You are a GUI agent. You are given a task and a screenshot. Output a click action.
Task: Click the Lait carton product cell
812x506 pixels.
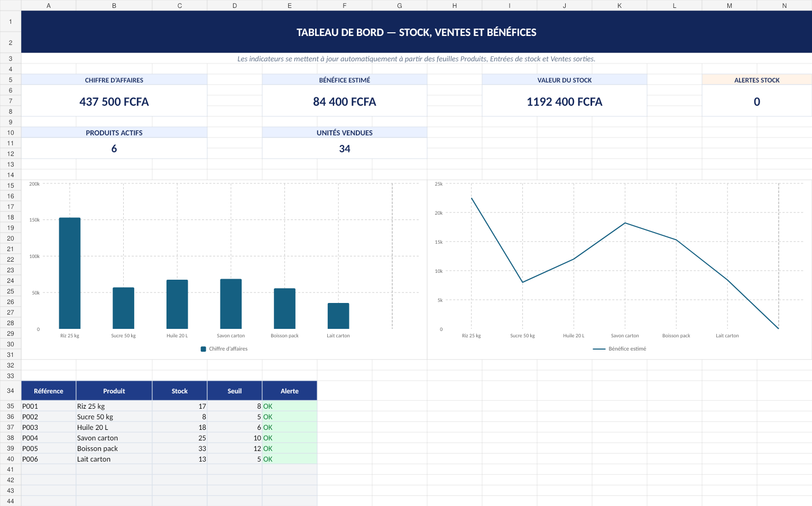(x=114, y=459)
